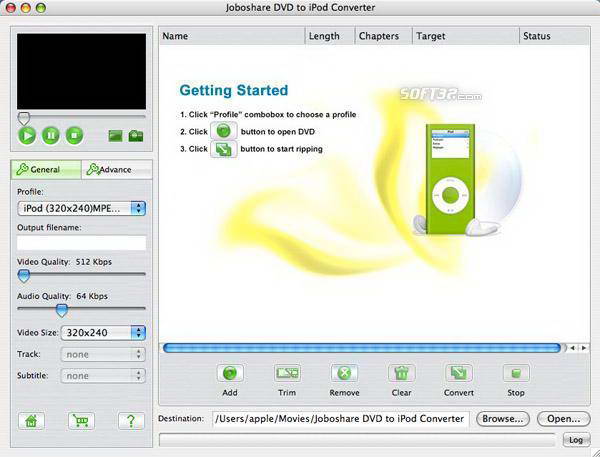600x457 pixels.
Task: Click the Video Quality 512 Kbps label
Action: [64, 262]
